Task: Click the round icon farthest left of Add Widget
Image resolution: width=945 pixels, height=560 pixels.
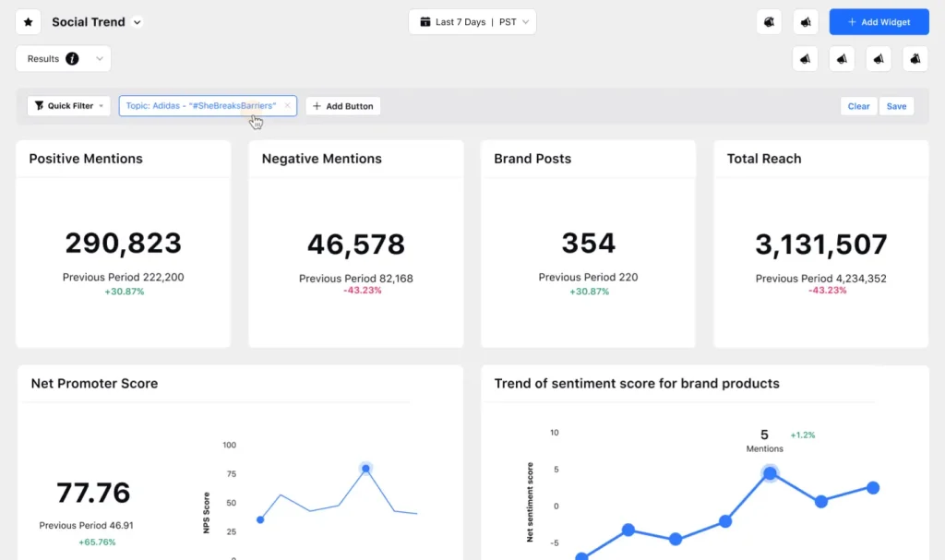Action: (769, 22)
